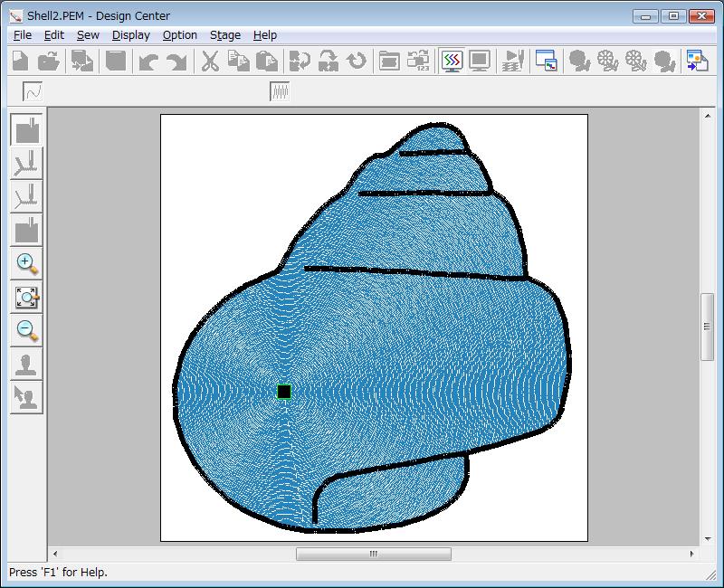Click the New blank page icon
724x588 pixels.
point(20,61)
